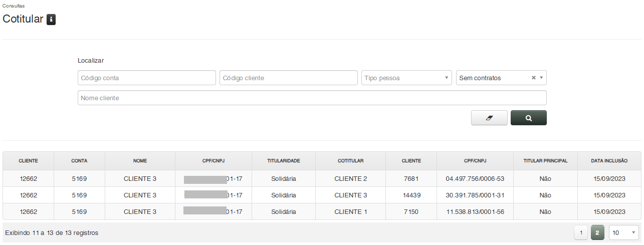The width and height of the screenshot is (644, 245).
Task: Select the row with cotitular CLIENTE 2
Action: [351, 178]
